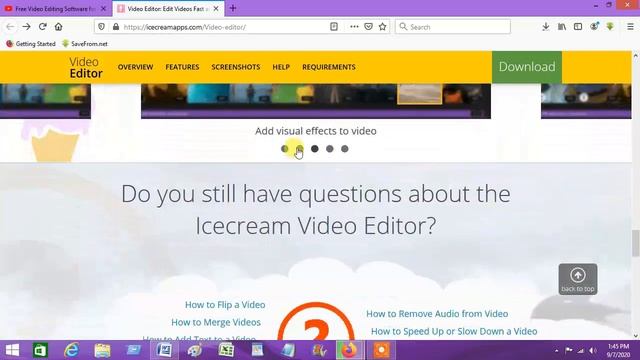This screenshot has width=640, height=360.
Task: Select third carousel dot
Action: click(x=315, y=149)
